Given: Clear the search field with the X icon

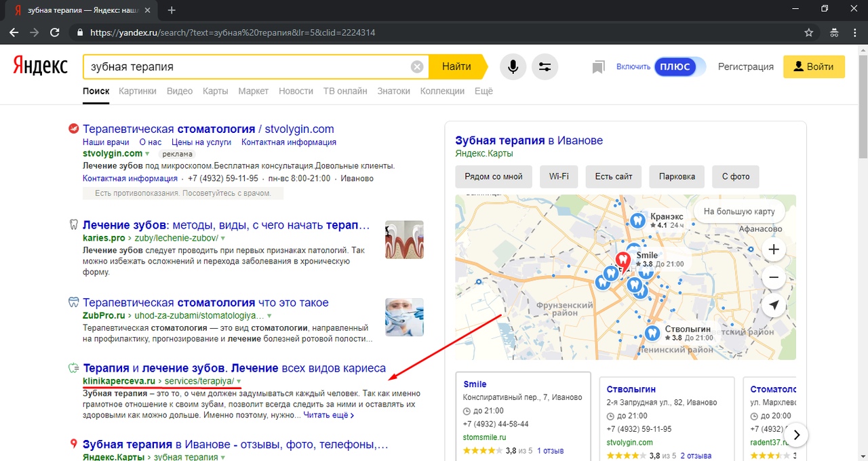Looking at the screenshot, I should (x=417, y=66).
